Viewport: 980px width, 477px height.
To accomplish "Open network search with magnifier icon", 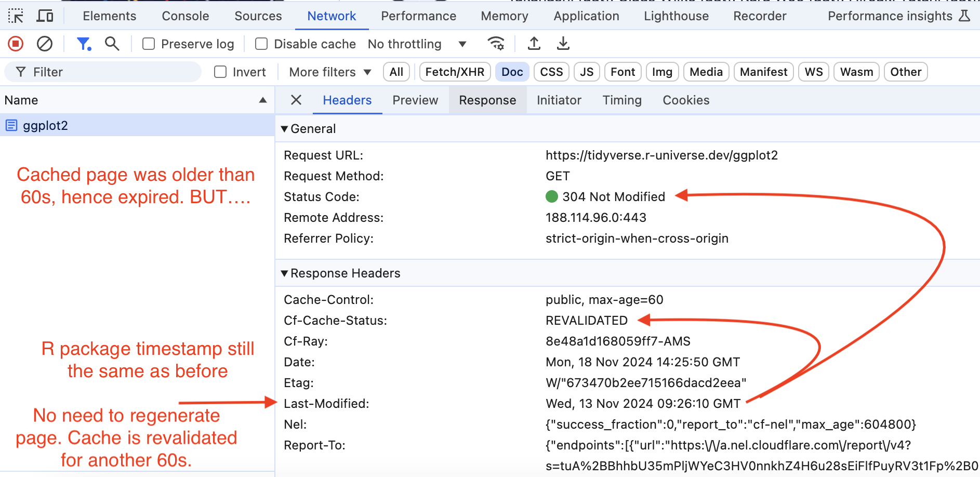I will (x=112, y=44).
